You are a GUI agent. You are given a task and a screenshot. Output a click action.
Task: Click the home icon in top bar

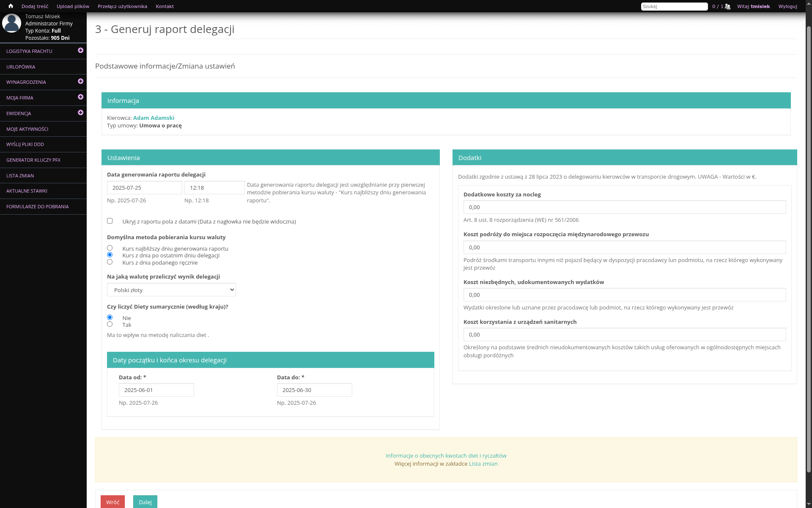pyautogui.click(x=11, y=6)
